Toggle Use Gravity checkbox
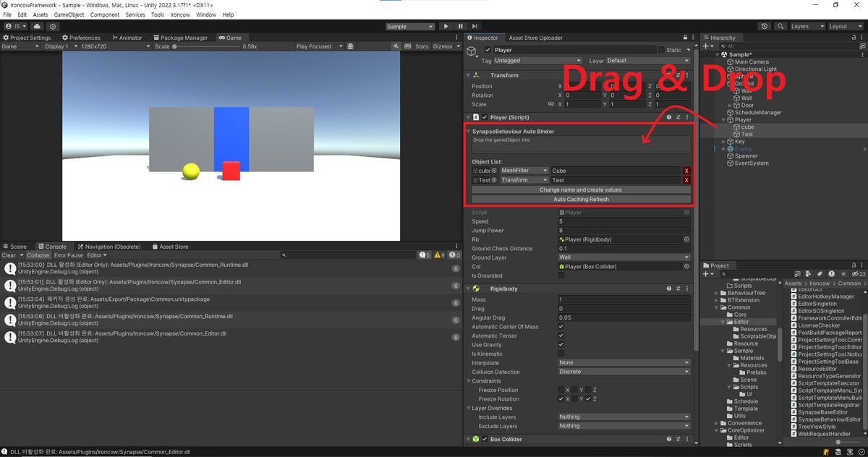868x457 pixels. (x=561, y=345)
